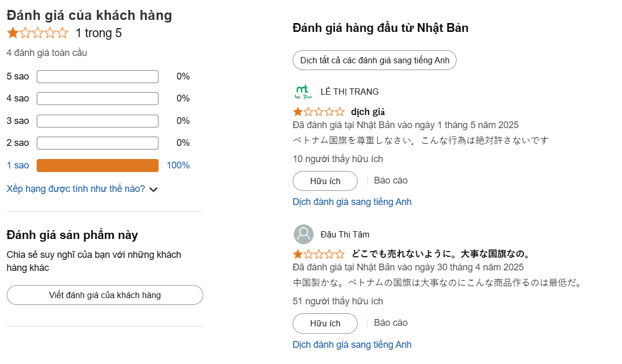
Task: Click Dịch tất cả các đánh giá sang tiếng Anh
Action: click(374, 60)
